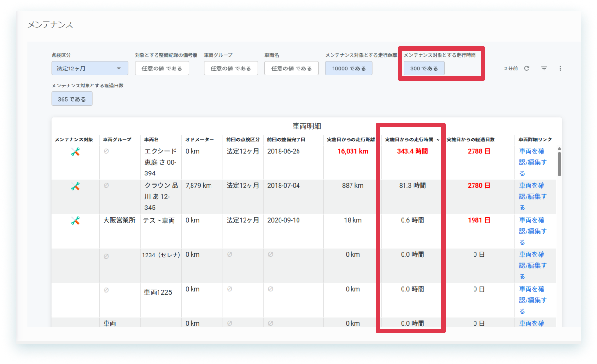Open the filter lines icon
This screenshot has width=597, height=364.
point(544,69)
